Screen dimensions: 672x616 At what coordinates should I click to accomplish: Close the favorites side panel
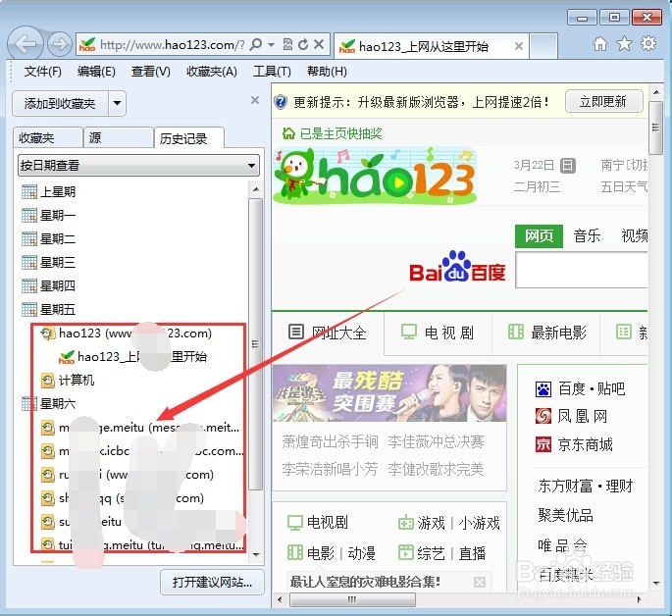255,100
